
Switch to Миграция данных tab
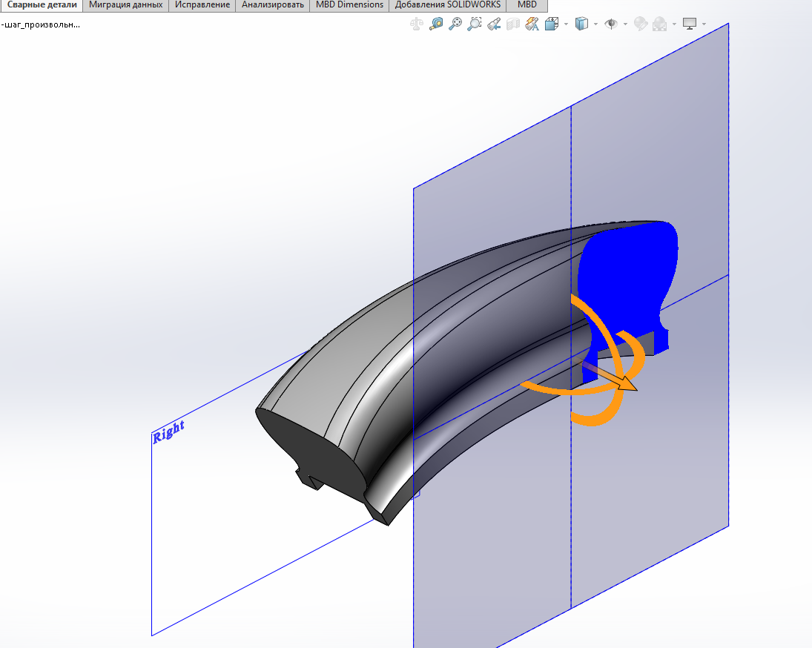pos(125,5)
